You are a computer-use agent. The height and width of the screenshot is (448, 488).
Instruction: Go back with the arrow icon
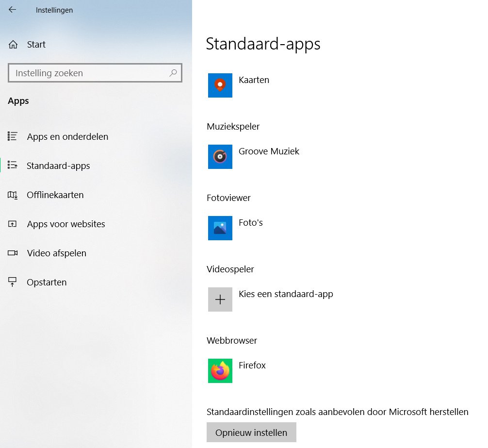(12, 10)
